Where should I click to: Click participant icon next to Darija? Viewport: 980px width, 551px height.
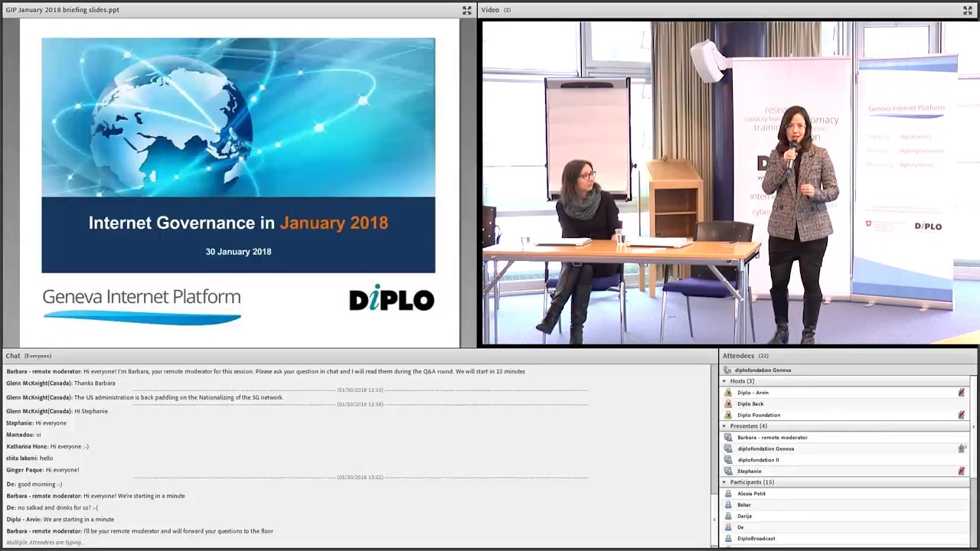point(728,516)
